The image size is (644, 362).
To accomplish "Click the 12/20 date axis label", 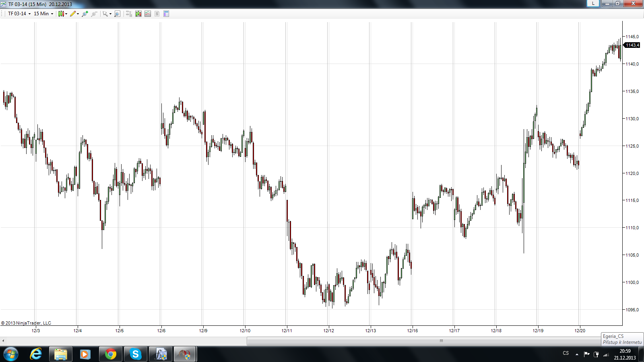I will coord(580,331).
